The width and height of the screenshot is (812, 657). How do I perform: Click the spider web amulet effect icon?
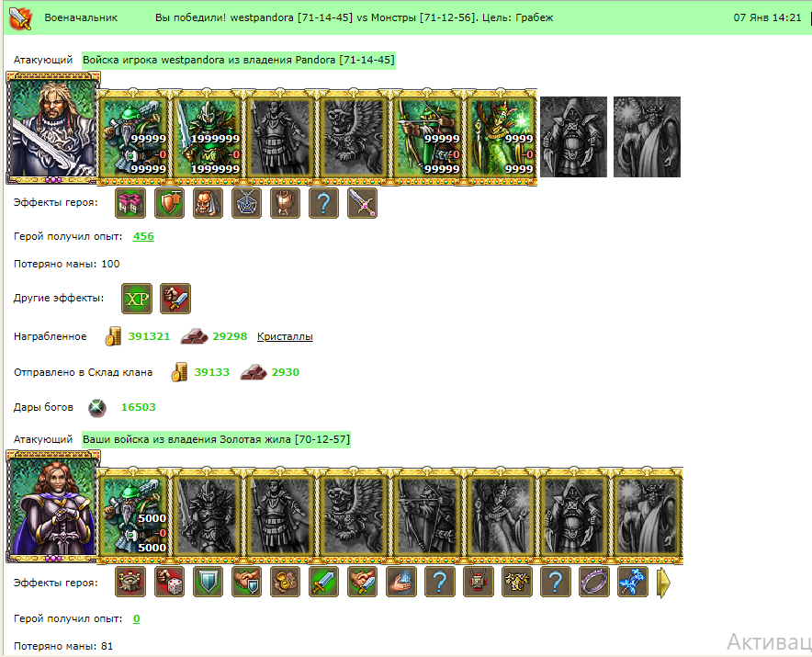(x=246, y=202)
